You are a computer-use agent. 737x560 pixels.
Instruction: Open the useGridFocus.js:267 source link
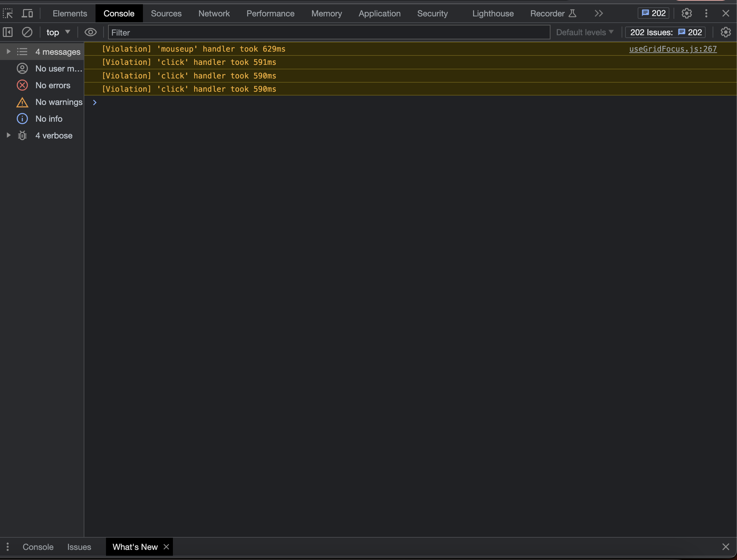click(x=673, y=49)
